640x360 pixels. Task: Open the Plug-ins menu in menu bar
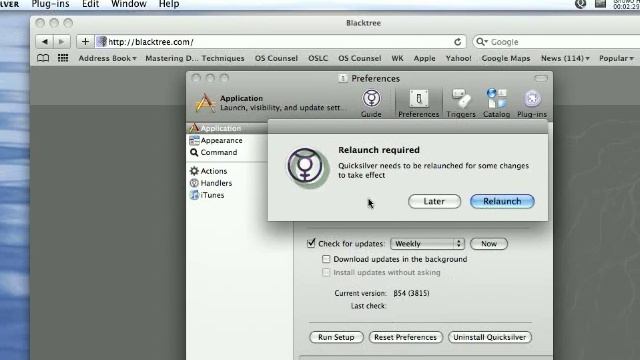click(x=51, y=4)
